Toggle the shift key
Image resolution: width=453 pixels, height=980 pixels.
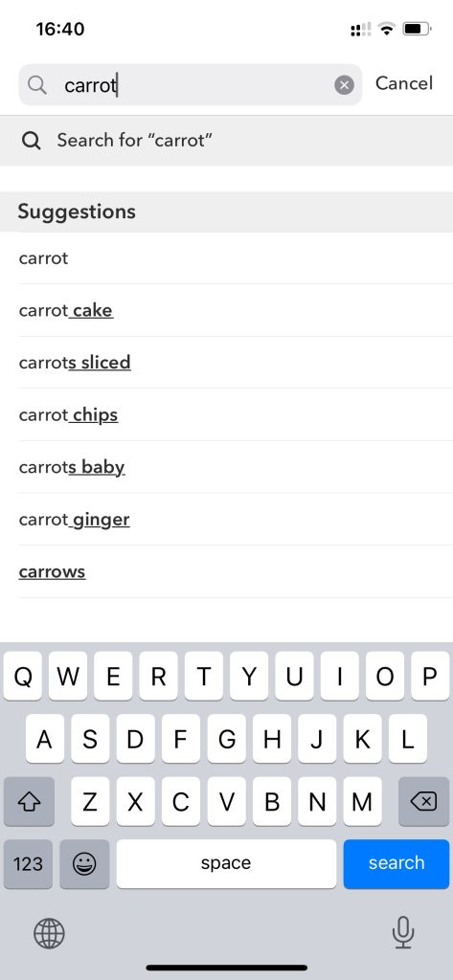pyautogui.click(x=29, y=801)
